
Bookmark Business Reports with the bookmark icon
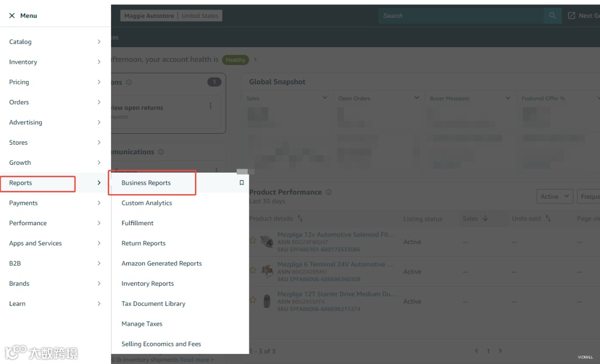click(x=242, y=183)
